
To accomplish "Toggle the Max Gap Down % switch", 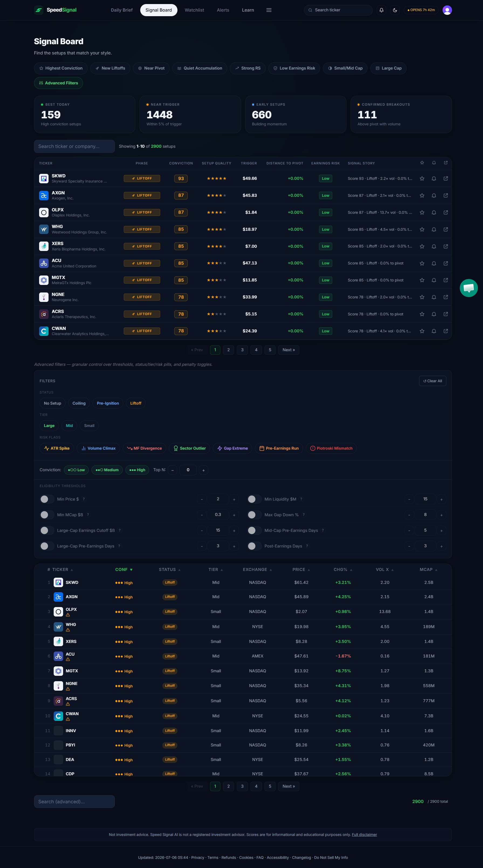I will click(255, 515).
